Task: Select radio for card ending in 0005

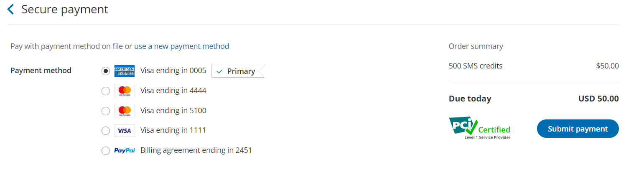Action: click(x=106, y=71)
